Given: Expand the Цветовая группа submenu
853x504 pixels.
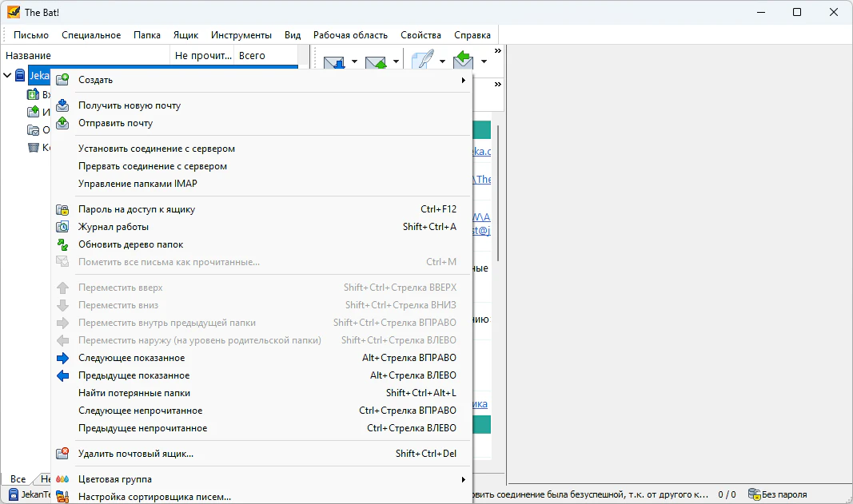Looking at the screenshot, I should (x=463, y=479).
